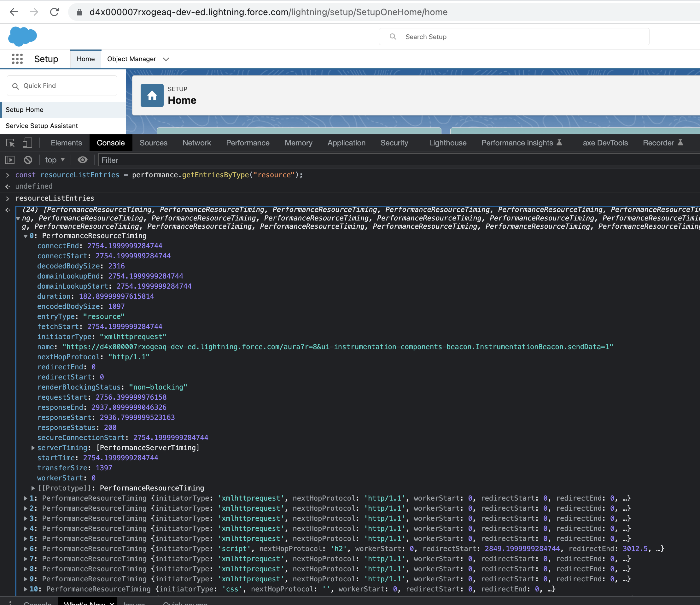Open the App Launcher dots grid
700x605 pixels.
17,59
